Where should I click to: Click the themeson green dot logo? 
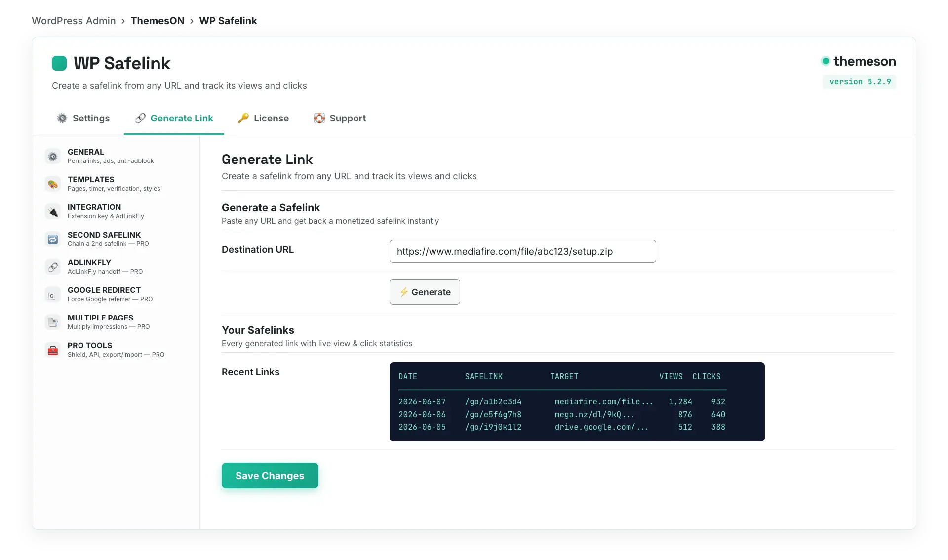click(826, 61)
